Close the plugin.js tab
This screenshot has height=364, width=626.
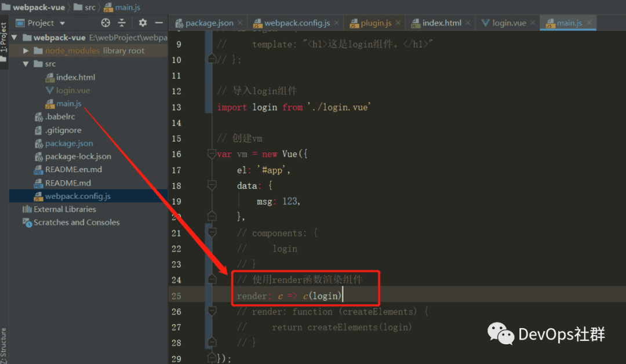click(398, 23)
